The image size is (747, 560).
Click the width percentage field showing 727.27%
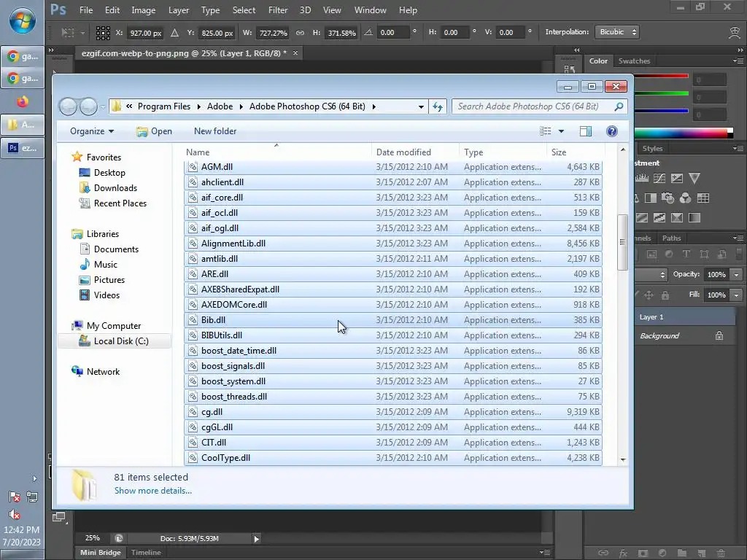(x=273, y=33)
